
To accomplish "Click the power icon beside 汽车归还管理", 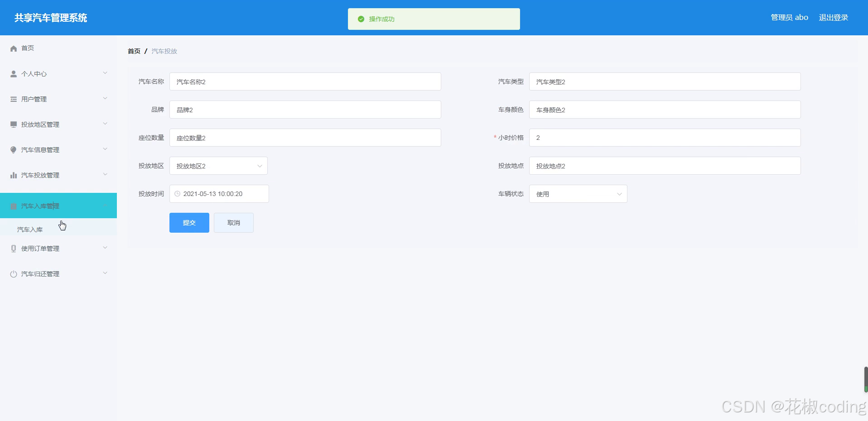I will (x=14, y=274).
